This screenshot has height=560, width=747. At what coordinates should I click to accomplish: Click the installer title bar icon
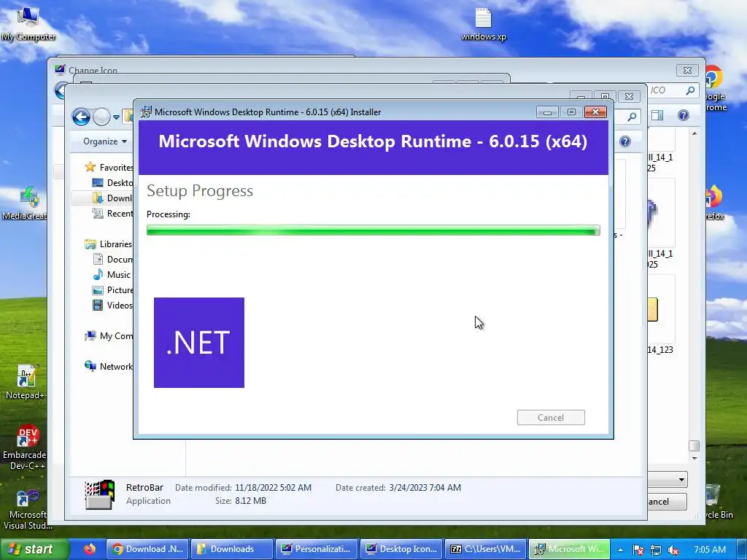146,112
